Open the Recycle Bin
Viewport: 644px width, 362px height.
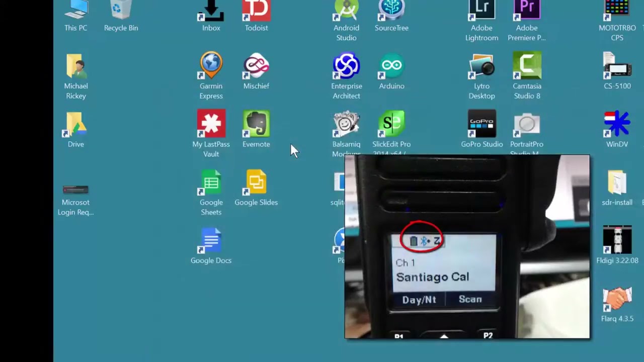tap(121, 16)
